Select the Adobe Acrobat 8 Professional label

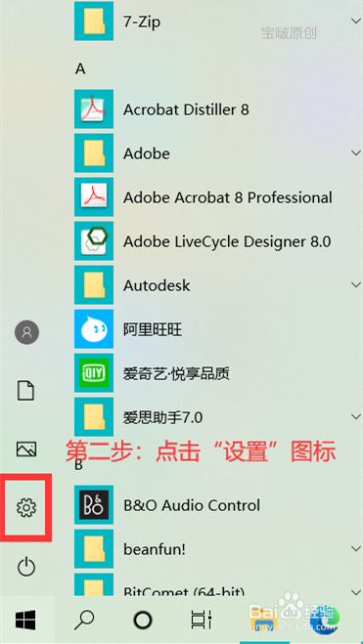click(x=228, y=197)
